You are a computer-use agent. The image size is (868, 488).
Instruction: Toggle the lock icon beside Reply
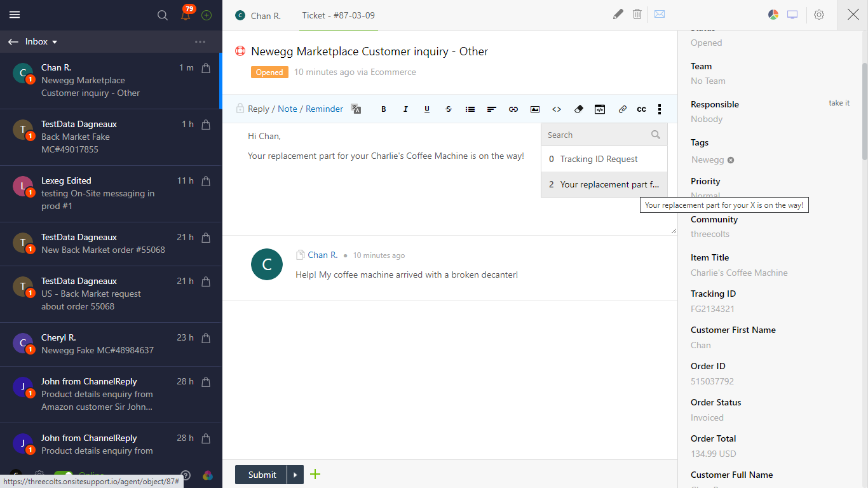240,109
